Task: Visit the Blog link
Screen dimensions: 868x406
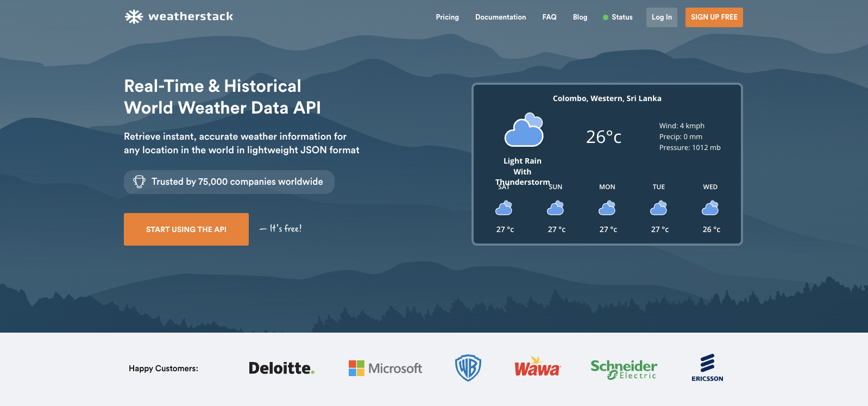Action: (x=580, y=17)
